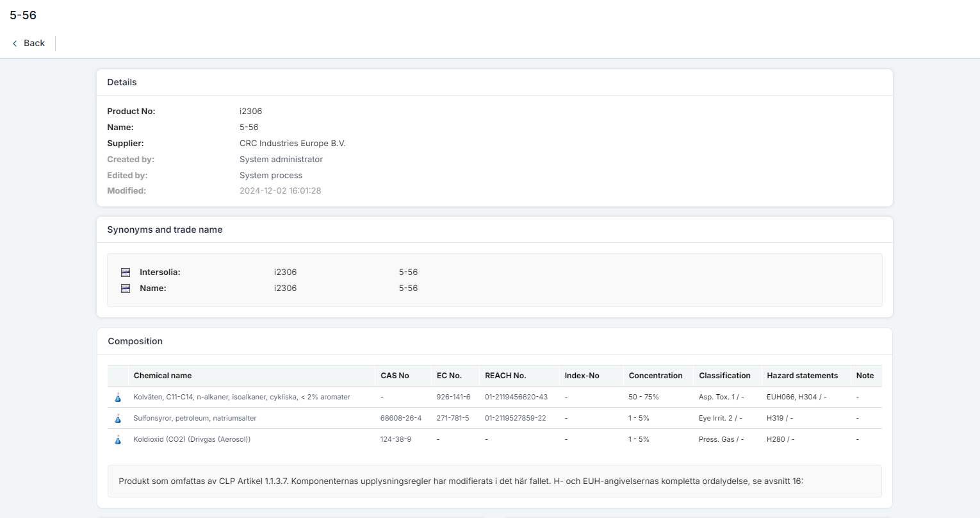Click the card icon beside Name synonym
The width and height of the screenshot is (980, 518).
click(126, 288)
